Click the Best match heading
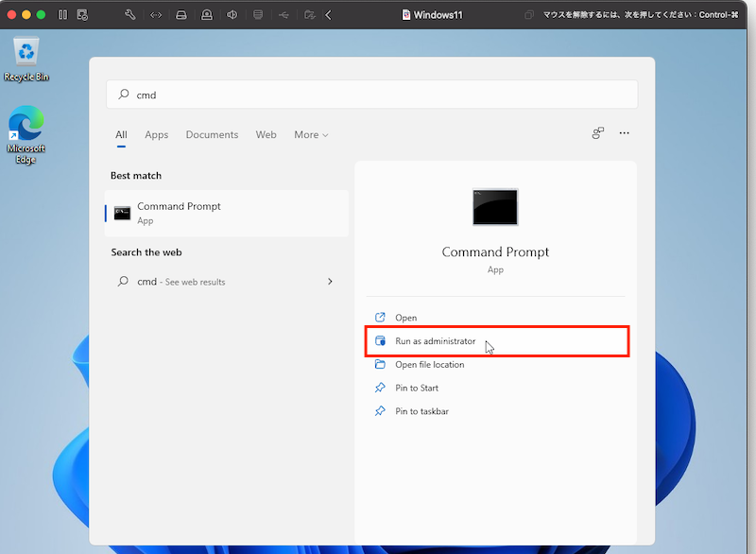Viewport: 756px width, 554px height. coord(136,176)
